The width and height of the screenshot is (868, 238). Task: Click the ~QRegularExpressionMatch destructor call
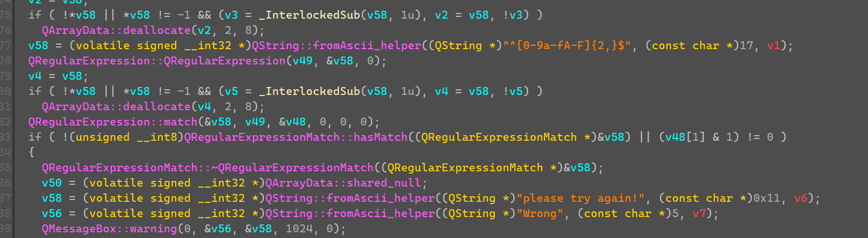[x=208, y=168]
